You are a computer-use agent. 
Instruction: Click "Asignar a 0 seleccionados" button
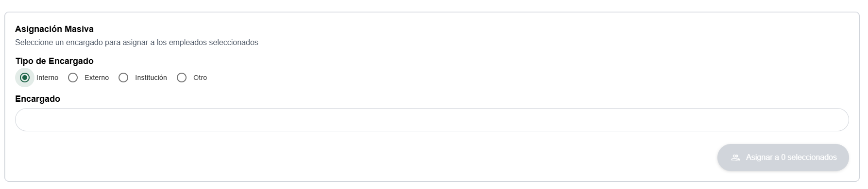pos(783,157)
